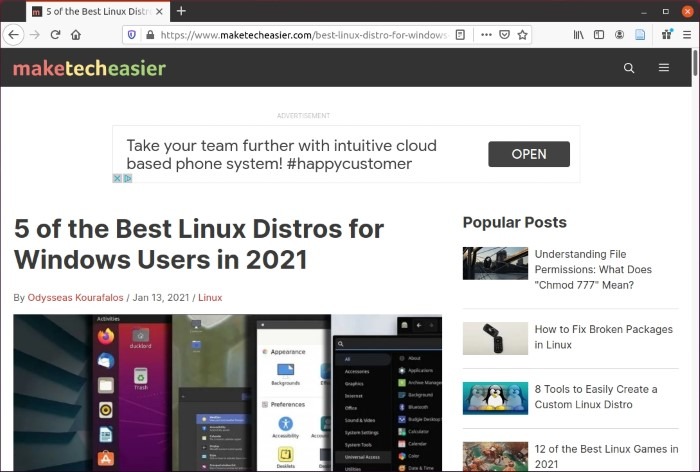This screenshot has height=472, width=700.
Task: Open the What's New gift icon
Action: (x=666, y=34)
